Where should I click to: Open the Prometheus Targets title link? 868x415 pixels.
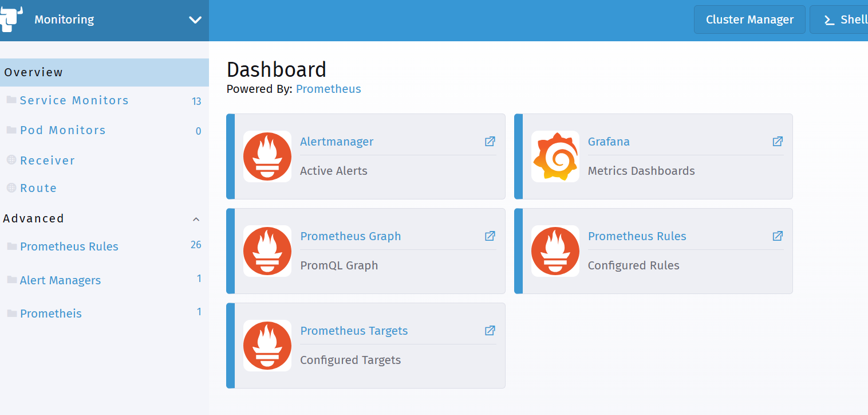[354, 331]
